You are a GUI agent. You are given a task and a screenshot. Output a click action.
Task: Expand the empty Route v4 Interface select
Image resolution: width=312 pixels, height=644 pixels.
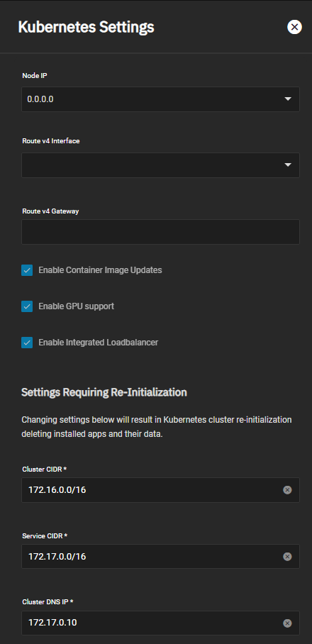(160, 165)
